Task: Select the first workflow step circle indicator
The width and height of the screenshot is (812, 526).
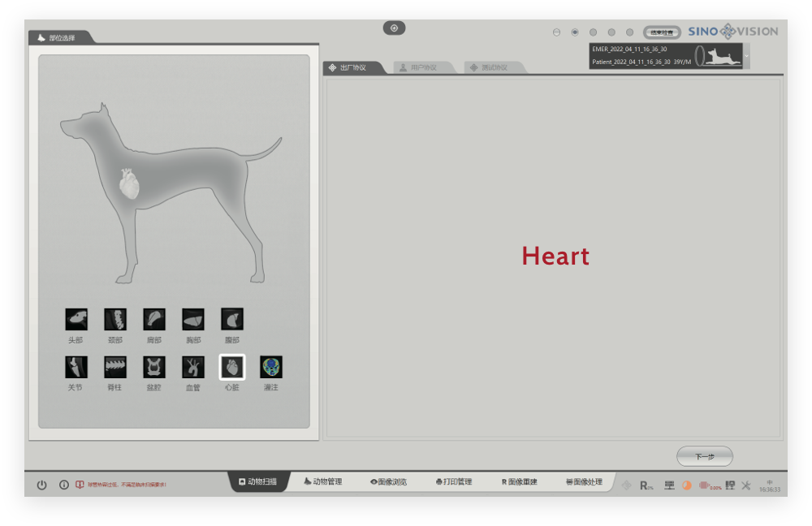Action: coord(556,32)
